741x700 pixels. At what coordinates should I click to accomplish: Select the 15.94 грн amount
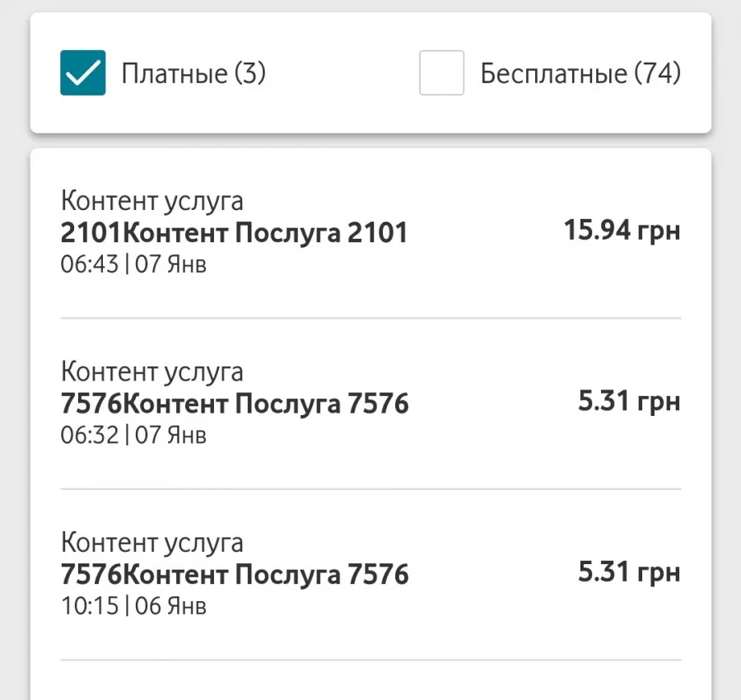coord(622,231)
